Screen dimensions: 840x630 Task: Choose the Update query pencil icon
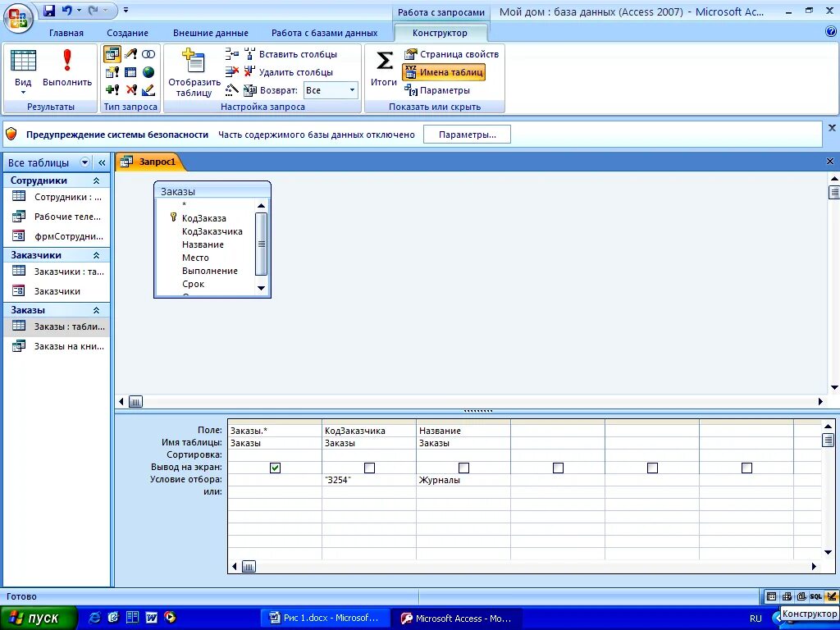coord(130,54)
